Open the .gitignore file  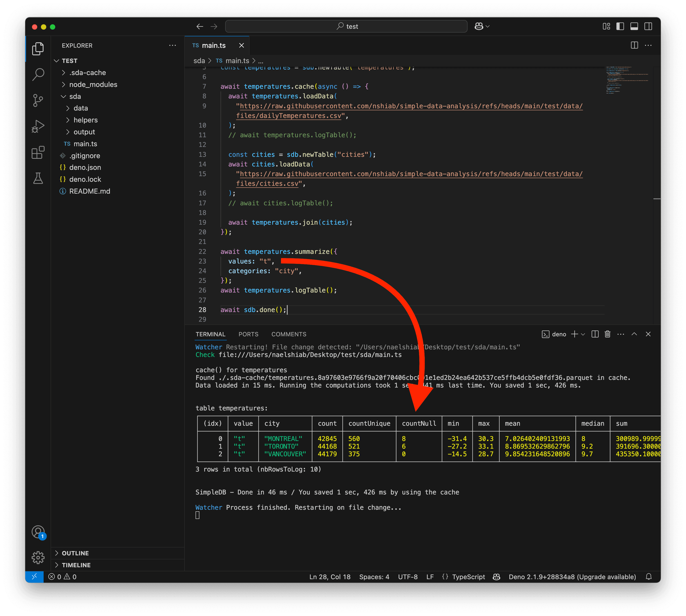pyautogui.click(x=85, y=156)
